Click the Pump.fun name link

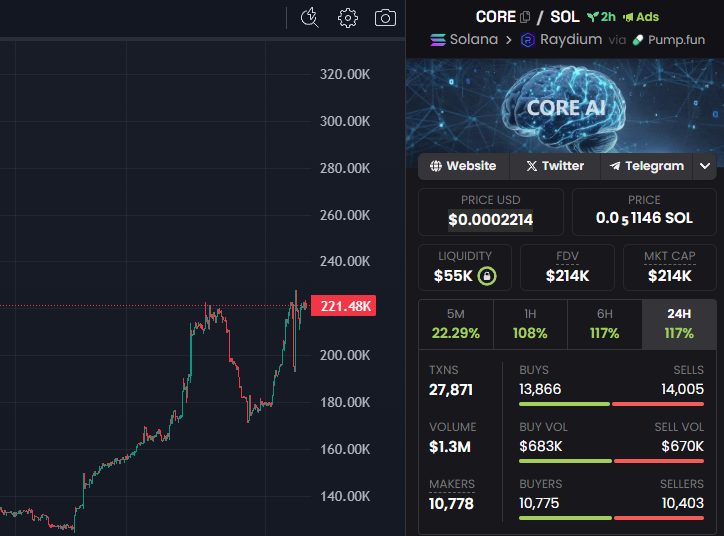tap(676, 40)
